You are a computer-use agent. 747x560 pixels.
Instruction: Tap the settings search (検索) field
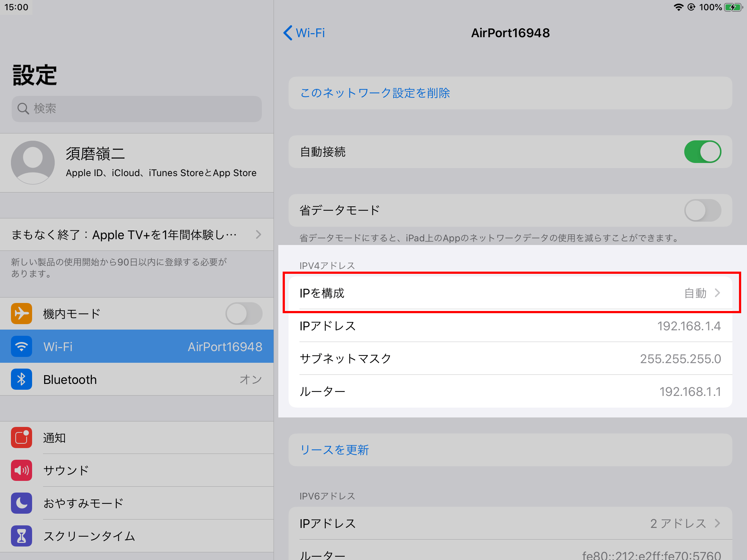pos(136,109)
